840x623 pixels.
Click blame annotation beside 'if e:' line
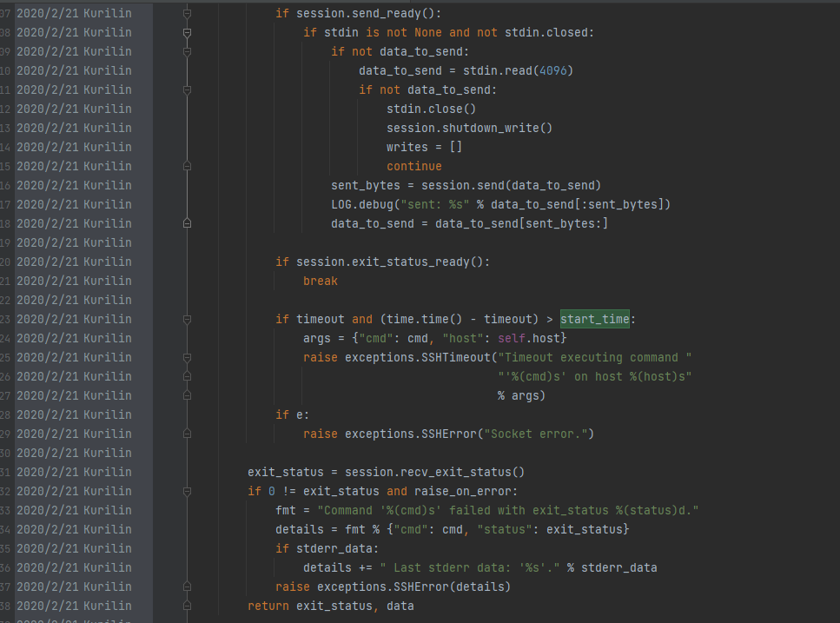click(74, 415)
